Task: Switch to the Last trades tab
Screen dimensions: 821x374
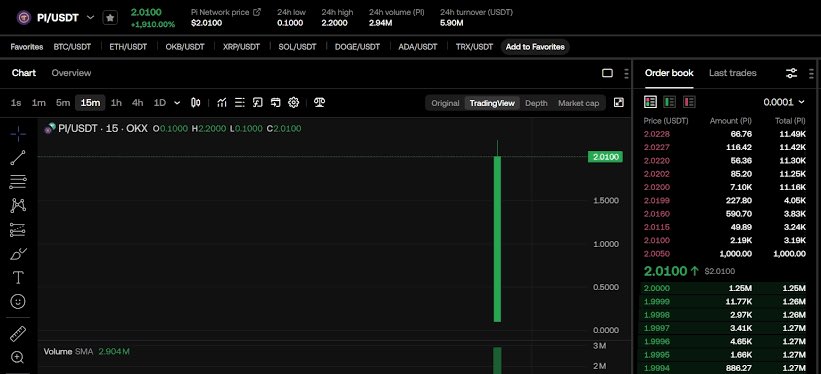Action: (733, 73)
